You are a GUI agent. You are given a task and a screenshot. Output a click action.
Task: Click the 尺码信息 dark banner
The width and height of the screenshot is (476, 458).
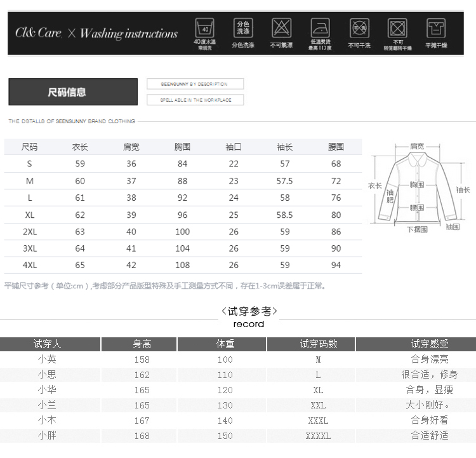(x=73, y=92)
